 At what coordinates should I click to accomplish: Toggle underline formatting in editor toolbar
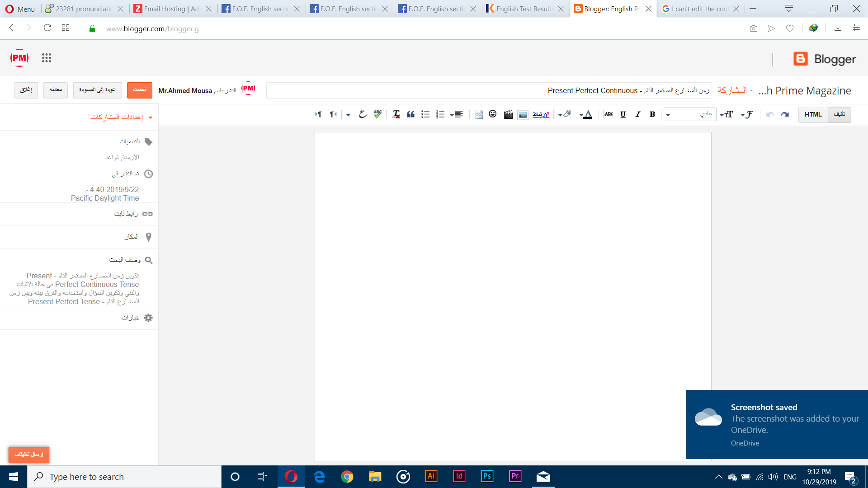click(x=623, y=114)
